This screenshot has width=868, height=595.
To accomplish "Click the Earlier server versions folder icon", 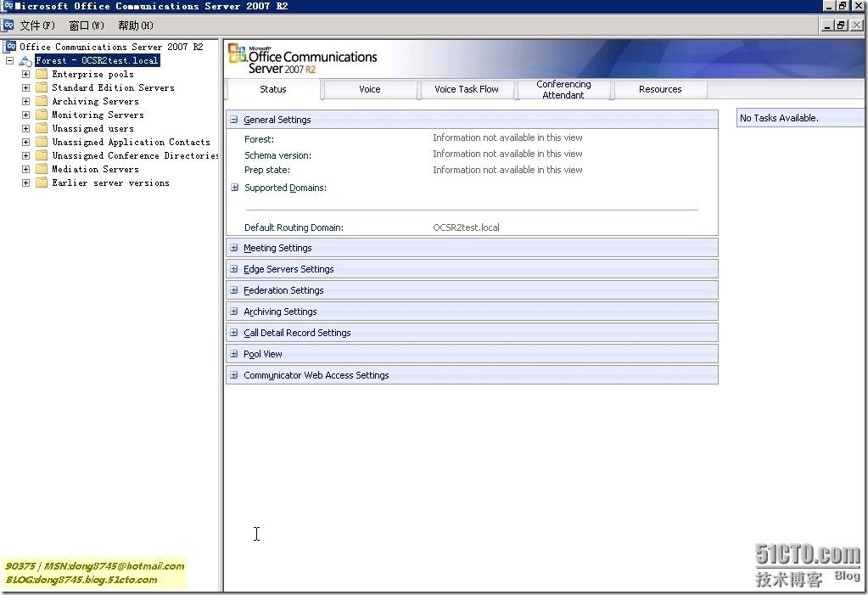I will 42,182.
